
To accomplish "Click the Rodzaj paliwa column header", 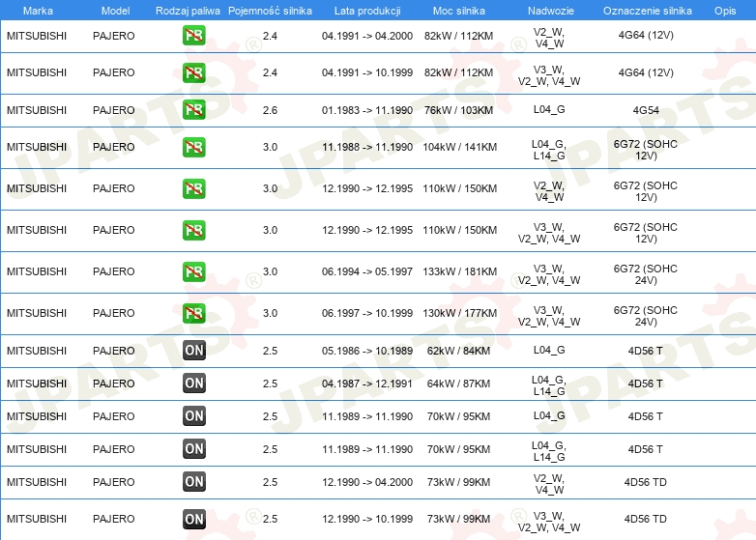I will (188, 11).
